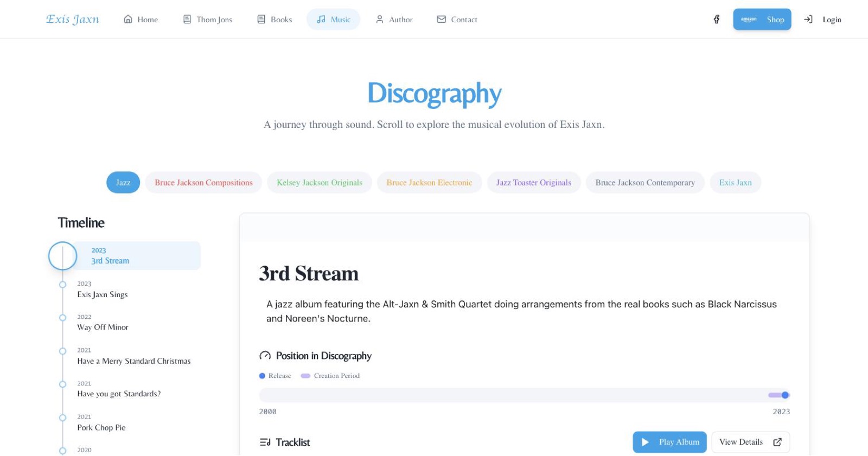
Task: Click the Position in Discography gauge icon
Action: [x=265, y=356]
